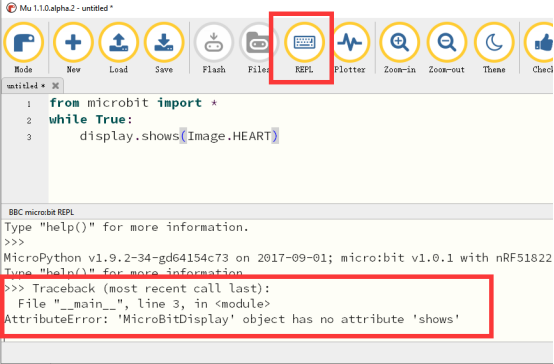The height and width of the screenshot is (364, 554).
Task: Close the untitled tab
Action: (x=55, y=86)
